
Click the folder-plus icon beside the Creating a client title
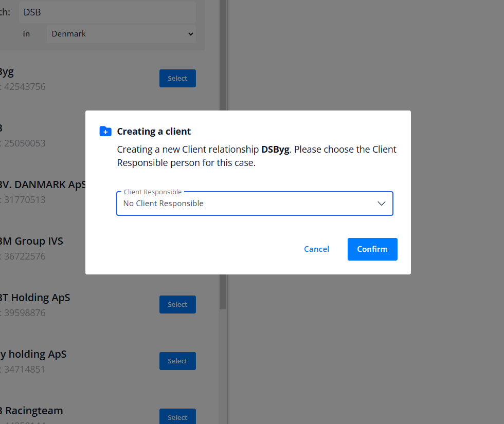point(105,131)
